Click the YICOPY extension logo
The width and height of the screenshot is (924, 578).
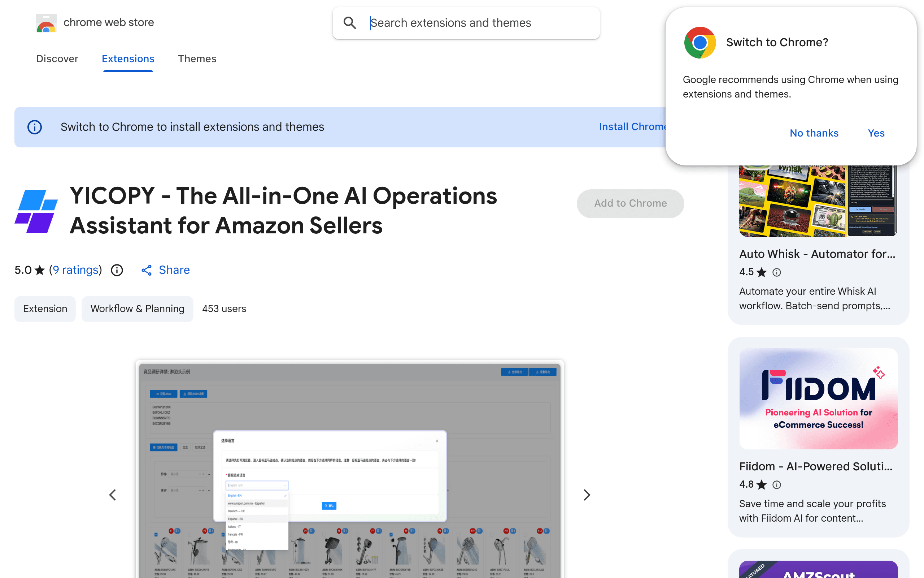pos(36,211)
